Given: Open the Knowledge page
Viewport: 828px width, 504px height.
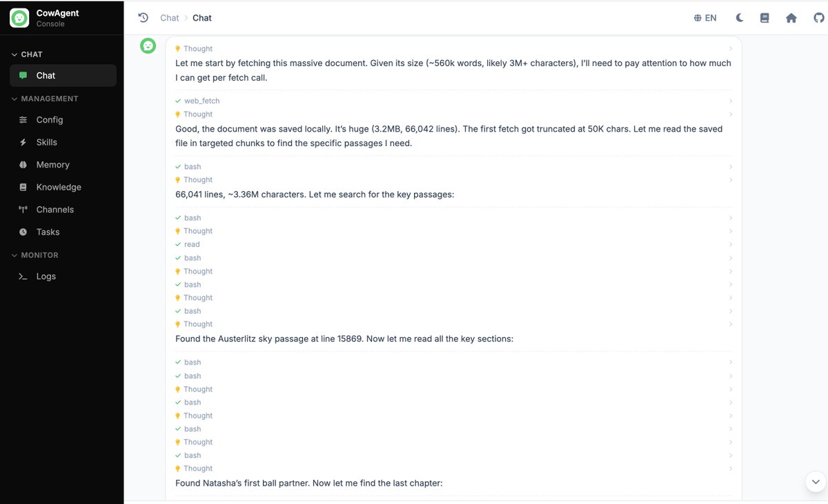Looking at the screenshot, I should 63,187.
